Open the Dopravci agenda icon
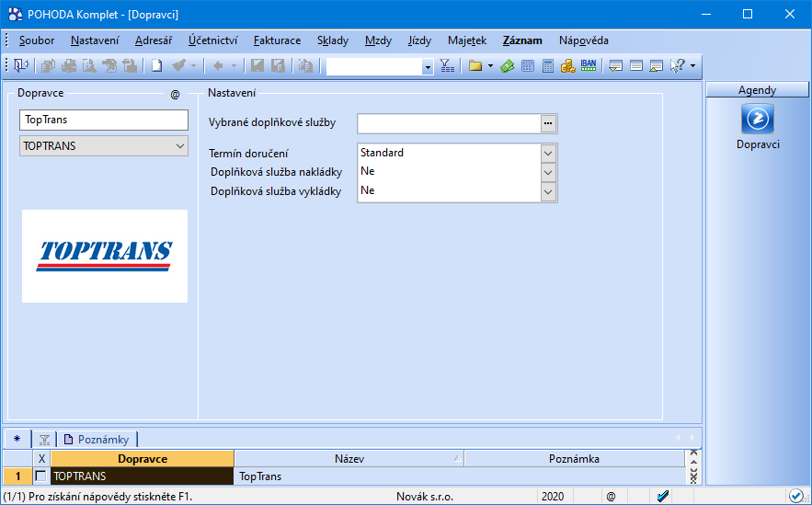 [x=758, y=119]
